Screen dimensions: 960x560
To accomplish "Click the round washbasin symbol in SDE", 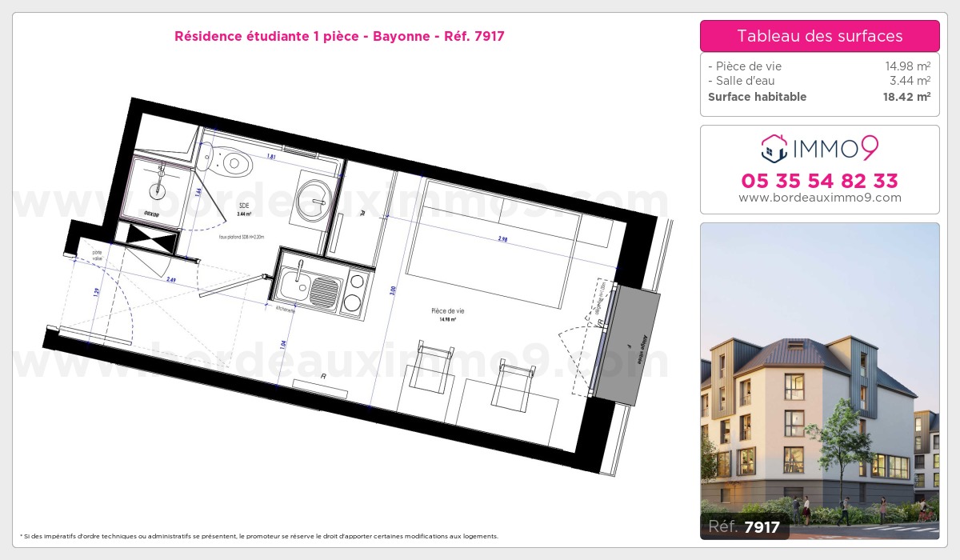I will coord(312,193).
